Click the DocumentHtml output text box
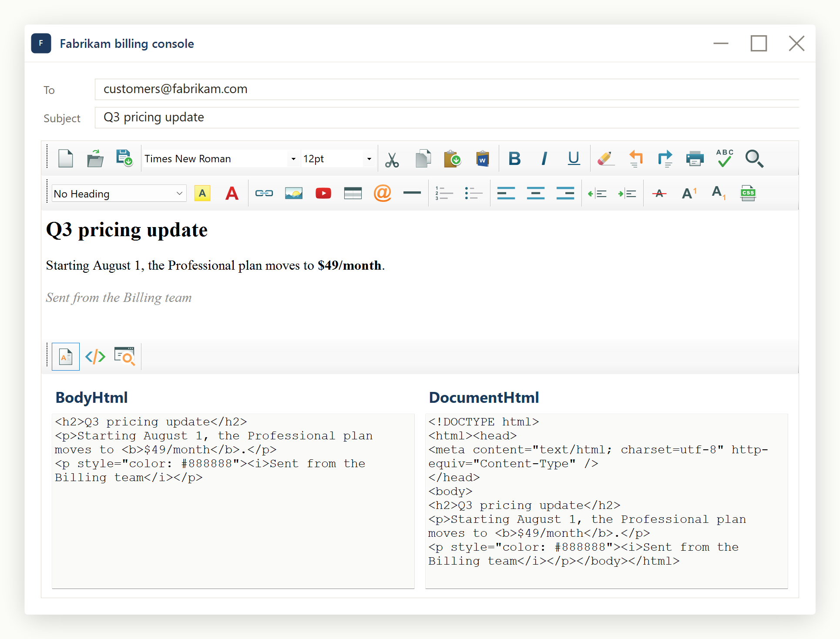This screenshot has width=840, height=639. [x=606, y=501]
